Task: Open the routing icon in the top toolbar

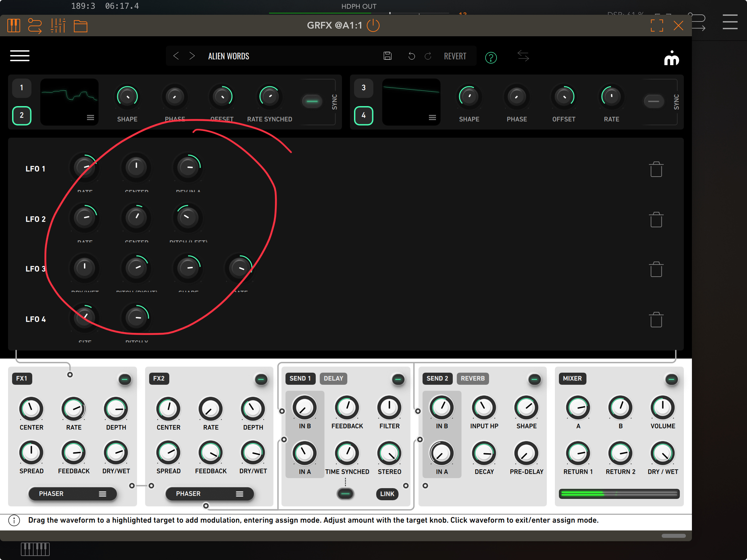Action: click(x=35, y=26)
